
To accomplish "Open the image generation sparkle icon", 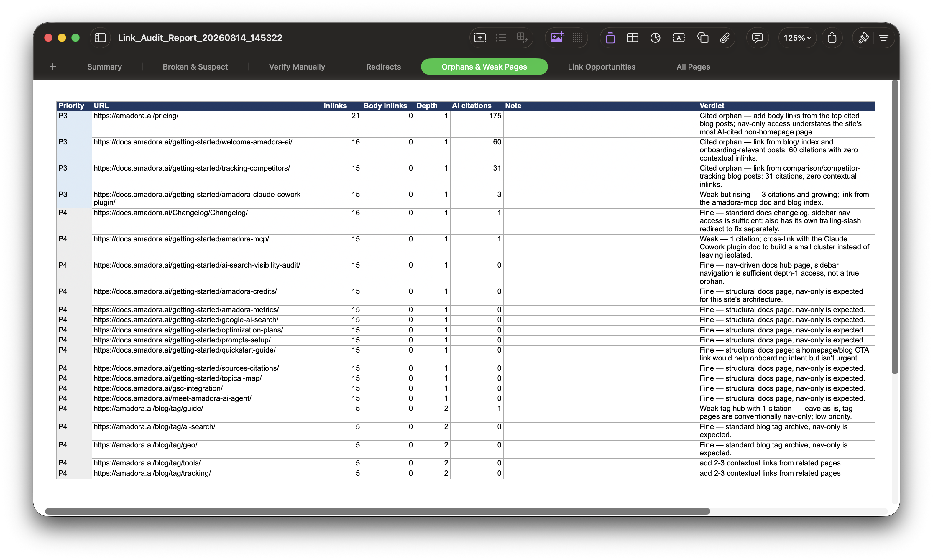I will pyautogui.click(x=557, y=38).
